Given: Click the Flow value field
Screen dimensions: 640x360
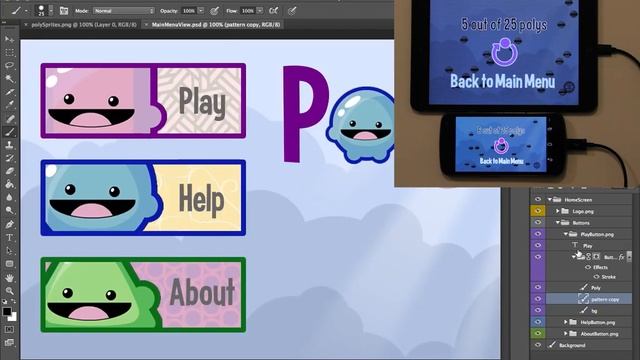Looking at the screenshot, I should coord(248,11).
